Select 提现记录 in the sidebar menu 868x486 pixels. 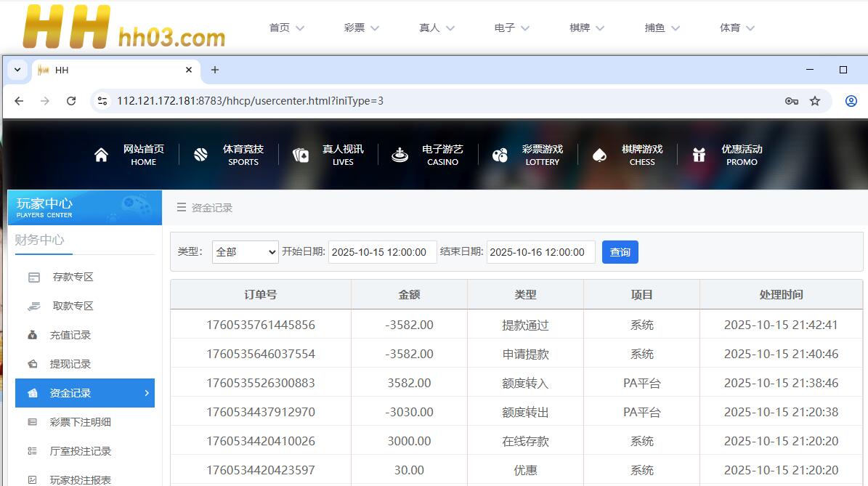pyautogui.click(x=70, y=364)
